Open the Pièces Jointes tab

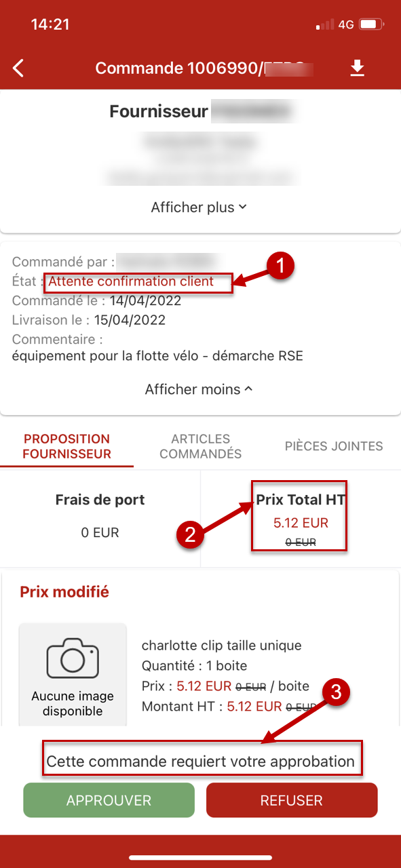[334, 446]
